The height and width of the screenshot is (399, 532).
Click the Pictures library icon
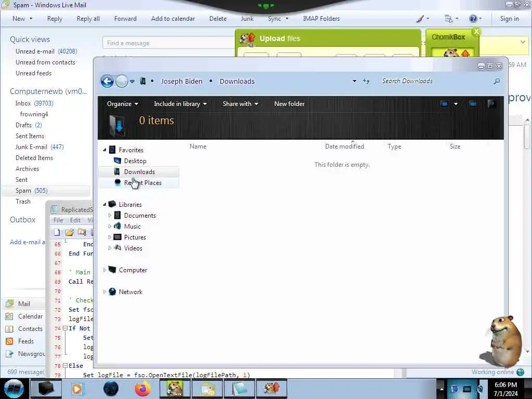(x=117, y=237)
